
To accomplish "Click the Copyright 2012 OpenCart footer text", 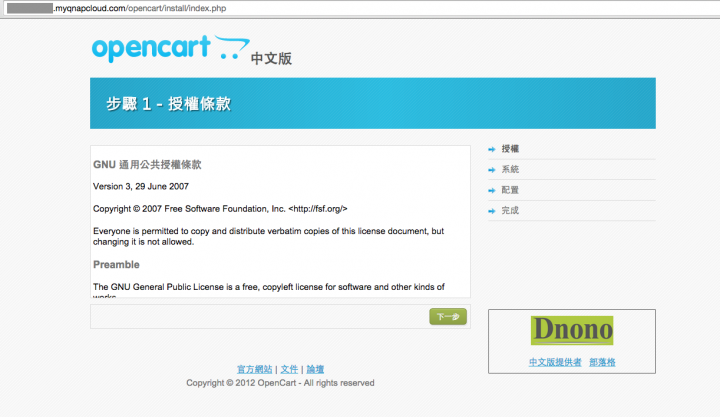I will 280,383.
